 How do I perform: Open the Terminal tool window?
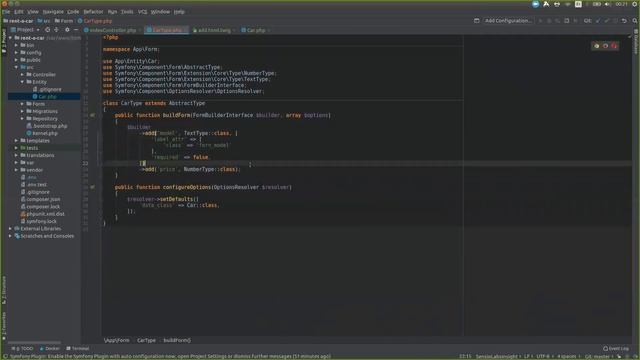[78, 349]
